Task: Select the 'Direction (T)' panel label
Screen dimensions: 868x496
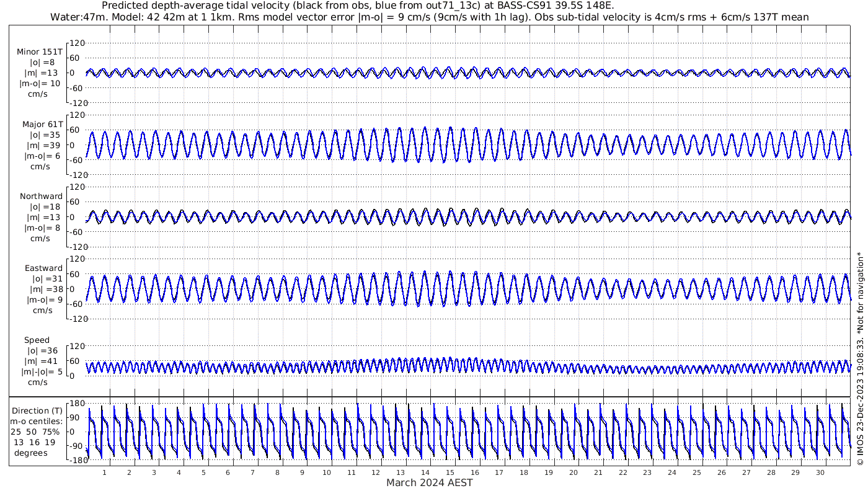Action: (x=37, y=410)
